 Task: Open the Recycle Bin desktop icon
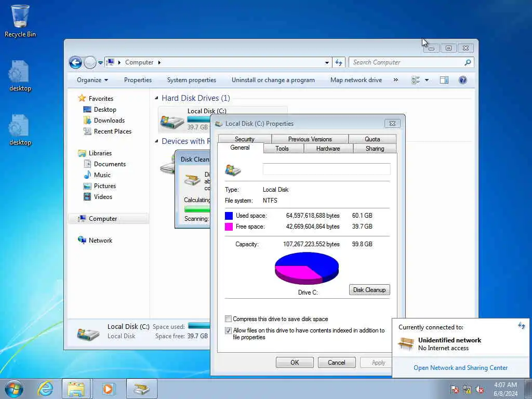click(x=20, y=21)
